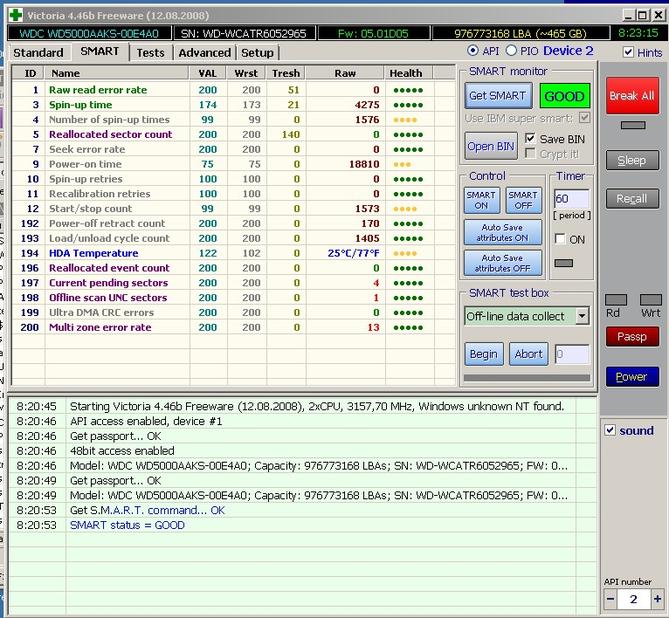
Task: Open the SMART tab
Action: [100, 51]
